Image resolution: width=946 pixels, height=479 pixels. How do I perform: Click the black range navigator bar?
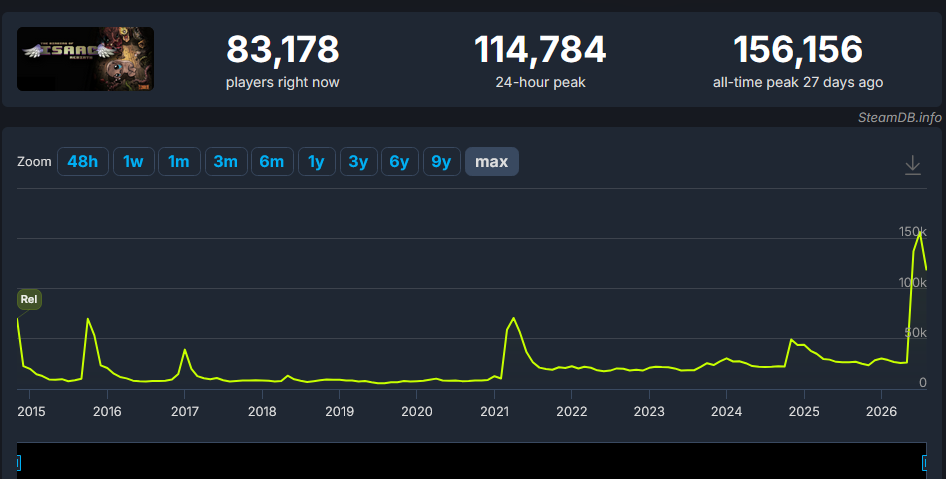471,462
